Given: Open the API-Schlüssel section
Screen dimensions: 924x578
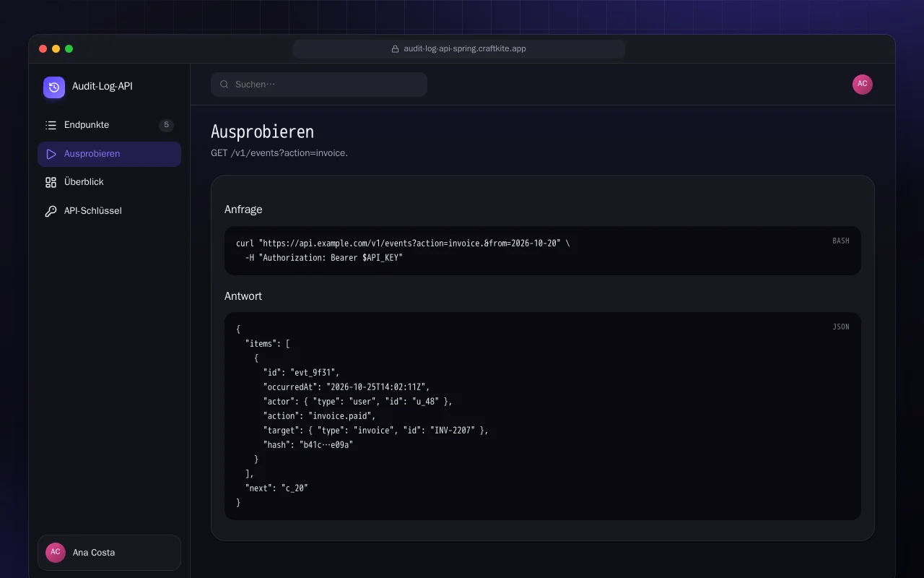Looking at the screenshot, I should pyautogui.click(x=109, y=211).
